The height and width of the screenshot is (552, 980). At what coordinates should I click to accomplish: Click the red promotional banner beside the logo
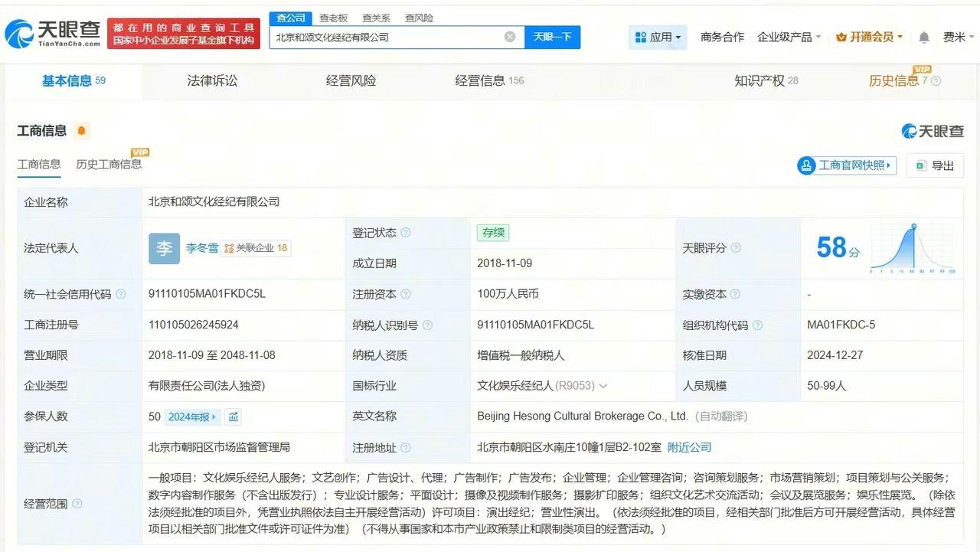coord(184,34)
